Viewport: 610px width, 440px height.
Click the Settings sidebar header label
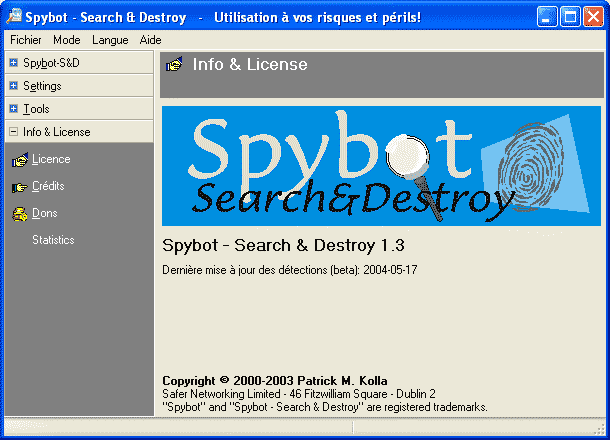coord(42,86)
